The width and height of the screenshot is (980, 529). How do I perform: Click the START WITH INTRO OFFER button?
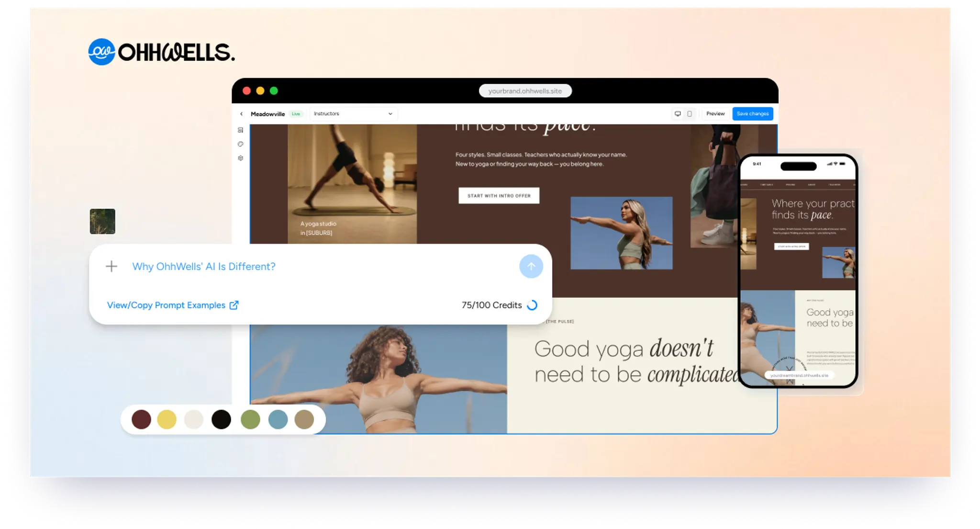point(499,195)
